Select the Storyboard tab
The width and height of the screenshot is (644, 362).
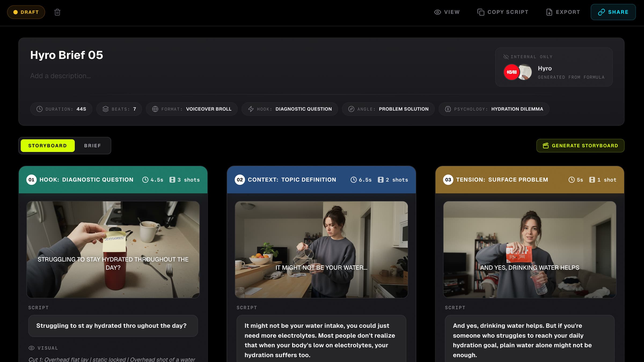click(47, 146)
